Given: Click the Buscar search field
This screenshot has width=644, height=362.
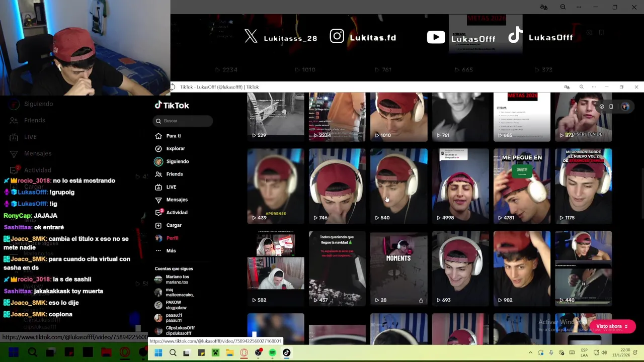Looking at the screenshot, I should pyautogui.click(x=183, y=121).
